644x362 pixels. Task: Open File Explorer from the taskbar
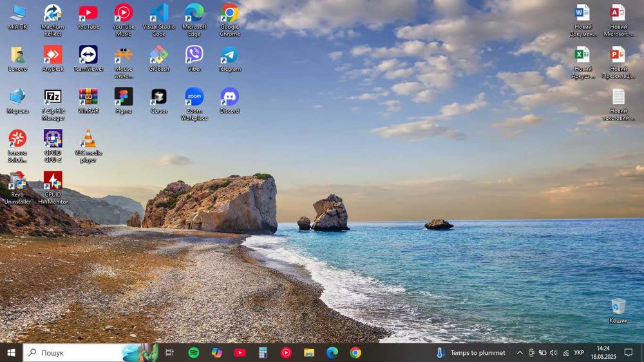click(x=309, y=352)
